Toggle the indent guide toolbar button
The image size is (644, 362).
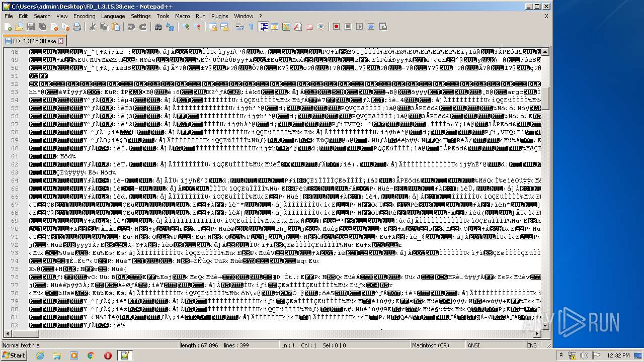(x=263, y=27)
